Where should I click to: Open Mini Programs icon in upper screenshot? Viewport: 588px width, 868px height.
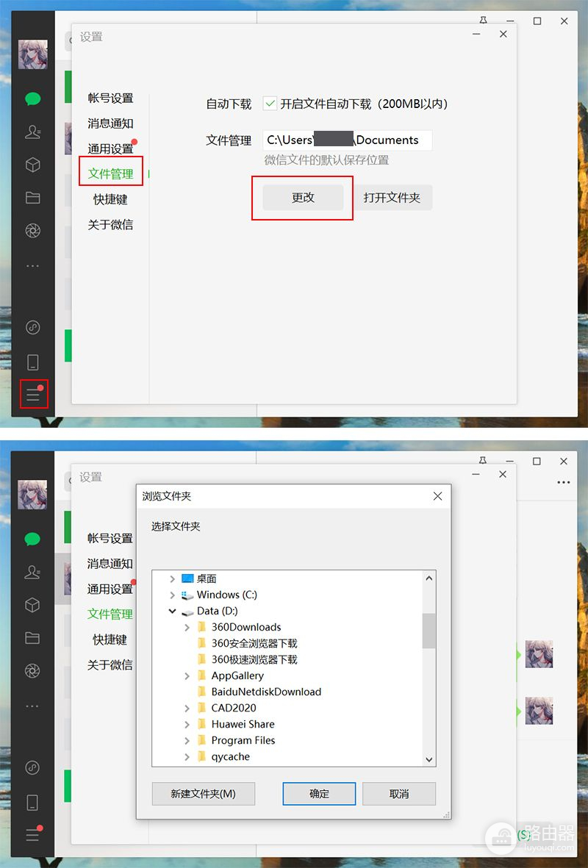(x=32, y=327)
